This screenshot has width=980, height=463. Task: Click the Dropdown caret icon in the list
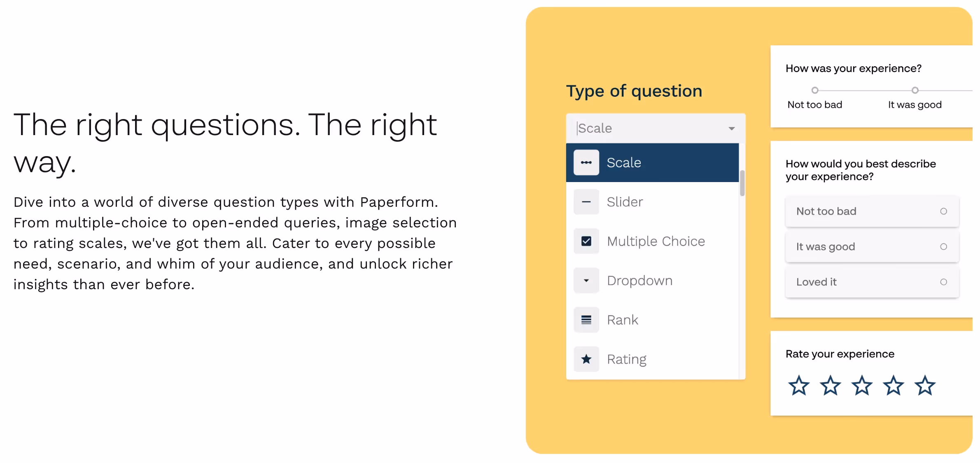coord(586,281)
